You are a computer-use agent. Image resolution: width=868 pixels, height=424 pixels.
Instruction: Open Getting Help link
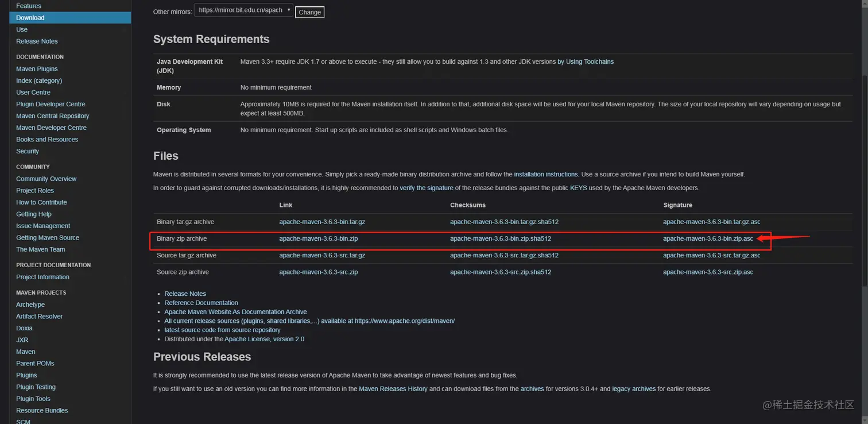click(34, 214)
